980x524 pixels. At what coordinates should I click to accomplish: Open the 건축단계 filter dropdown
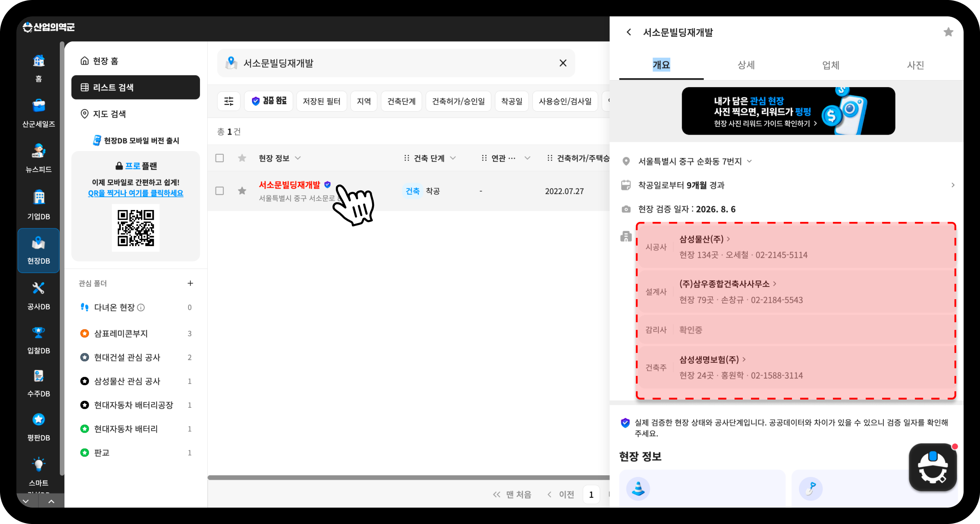point(402,101)
